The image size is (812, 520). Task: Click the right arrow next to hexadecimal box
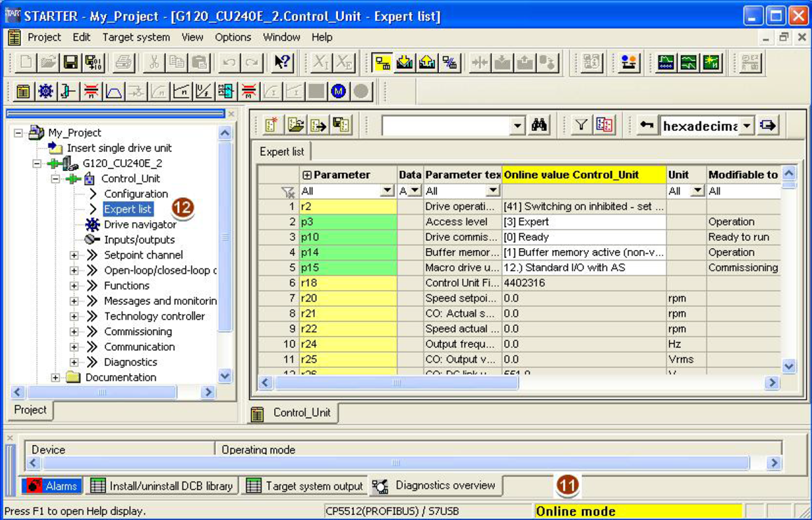click(x=768, y=125)
